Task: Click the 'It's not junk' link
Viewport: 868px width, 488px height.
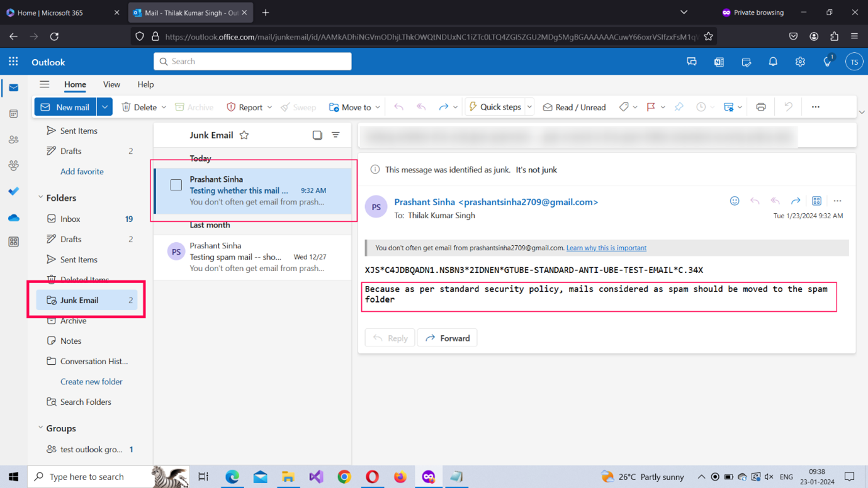Action: click(536, 170)
